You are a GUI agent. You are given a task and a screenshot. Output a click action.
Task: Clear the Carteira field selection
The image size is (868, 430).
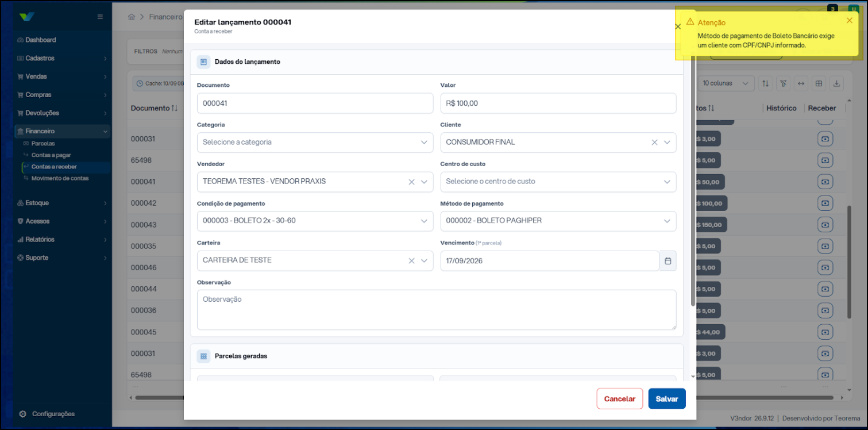[411, 261]
